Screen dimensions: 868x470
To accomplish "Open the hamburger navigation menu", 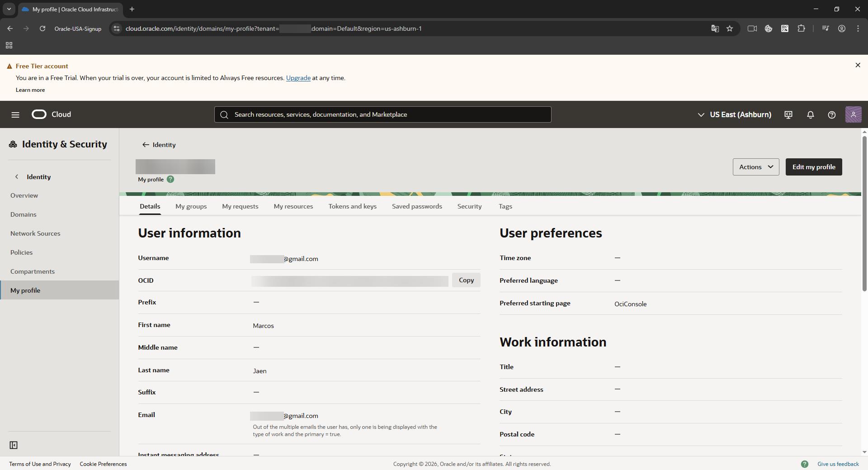I will click(x=15, y=115).
